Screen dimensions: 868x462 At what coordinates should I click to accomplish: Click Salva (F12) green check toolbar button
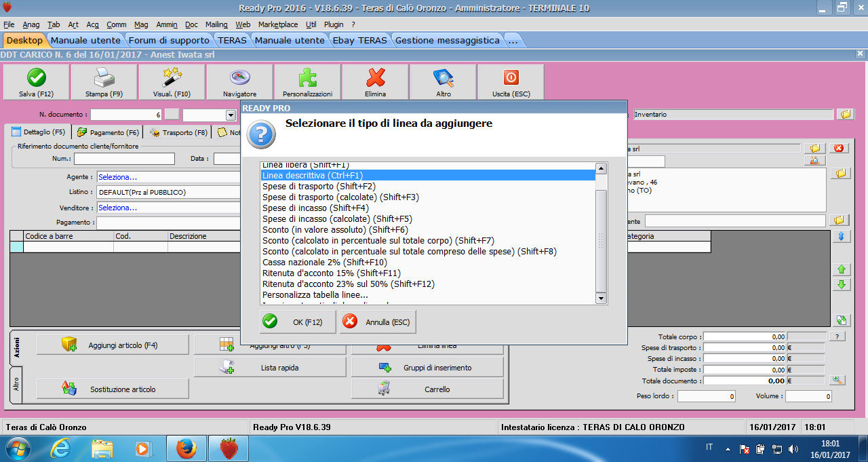point(37,82)
